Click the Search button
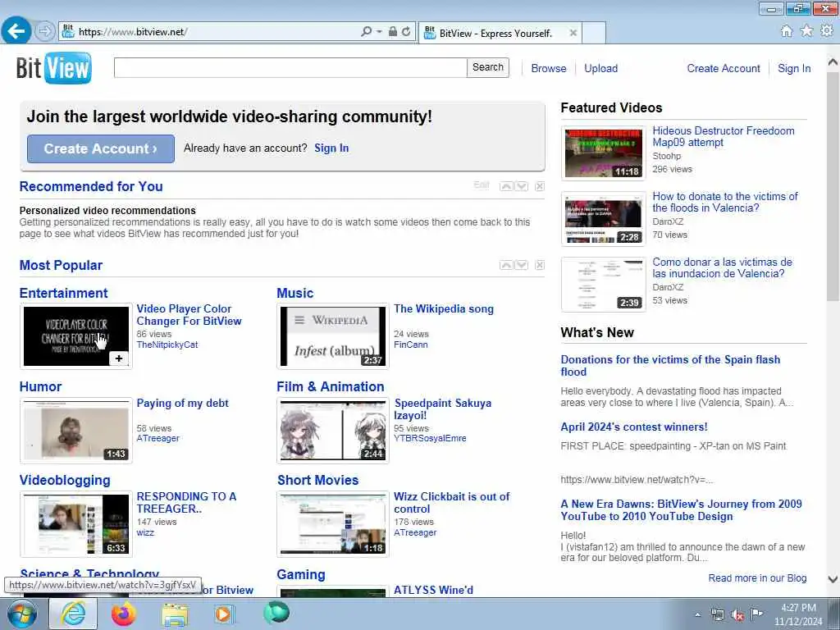This screenshot has width=840, height=630. pos(487,67)
